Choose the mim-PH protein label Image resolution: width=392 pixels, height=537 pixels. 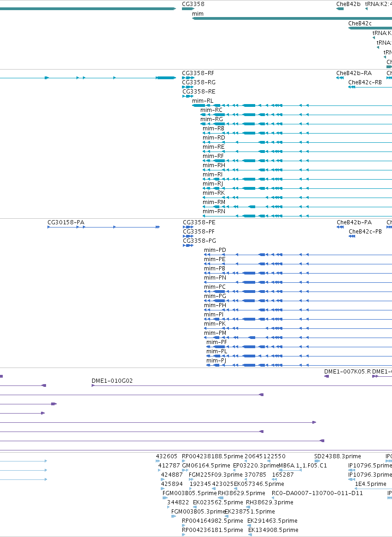coord(215,305)
